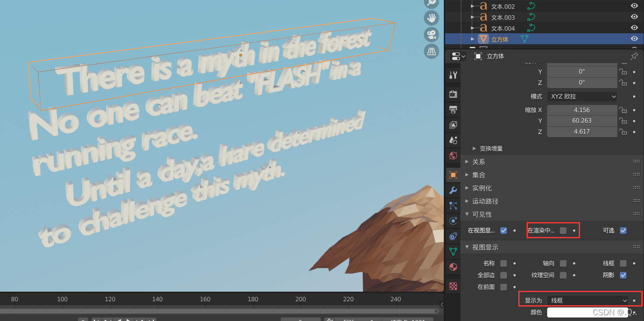The height and width of the screenshot is (321, 644).
Task: Enable the 纹理空间 checkbox
Action: point(563,275)
